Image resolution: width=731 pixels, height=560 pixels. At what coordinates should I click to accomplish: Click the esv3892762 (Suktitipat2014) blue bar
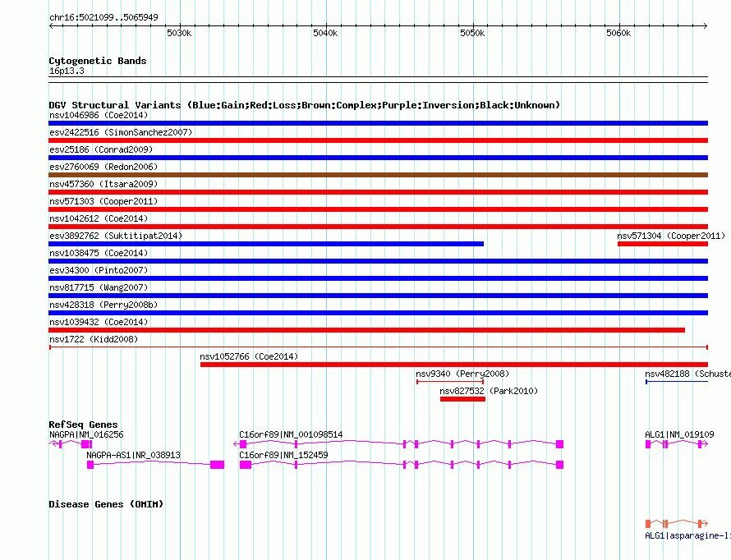[266, 244]
